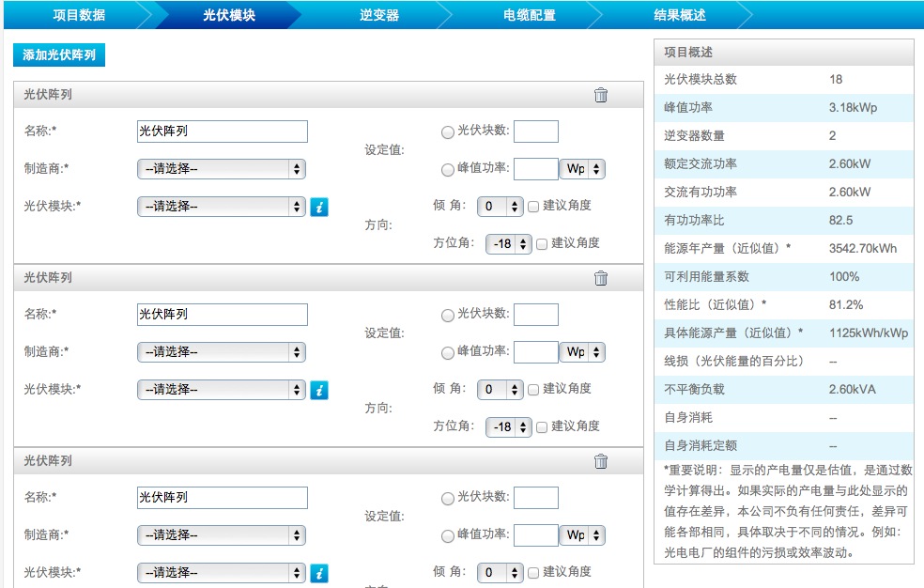The width and height of the screenshot is (924, 588).
Task: Open 制造商 dropdown in second array
Action: point(222,352)
